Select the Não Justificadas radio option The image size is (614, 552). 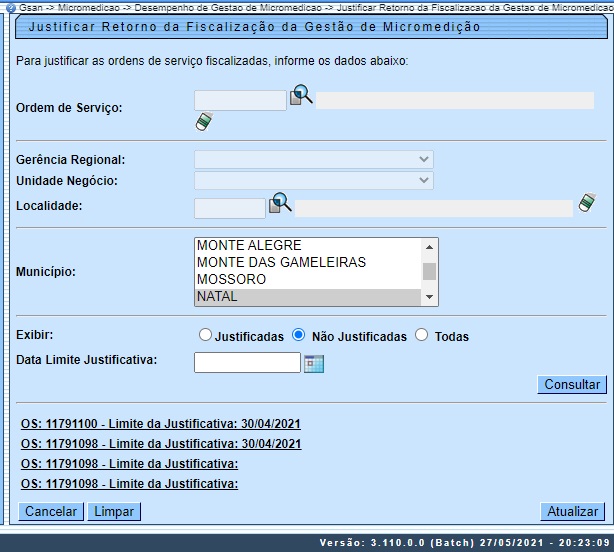[x=299, y=336]
